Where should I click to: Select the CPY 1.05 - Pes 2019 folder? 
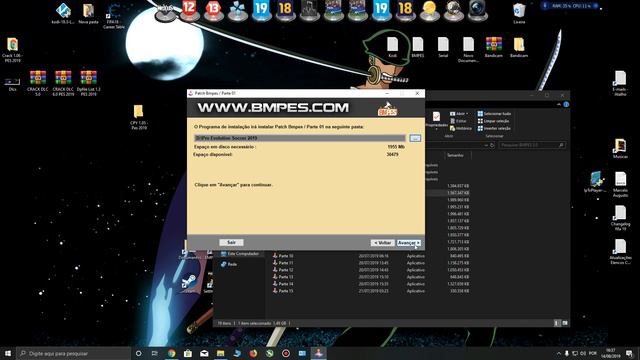point(139,117)
